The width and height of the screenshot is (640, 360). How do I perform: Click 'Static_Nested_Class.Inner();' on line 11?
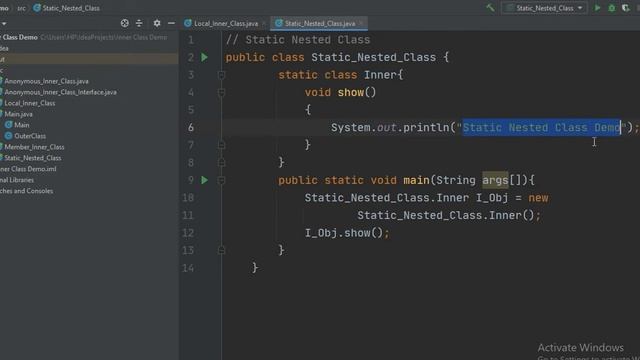(449, 215)
